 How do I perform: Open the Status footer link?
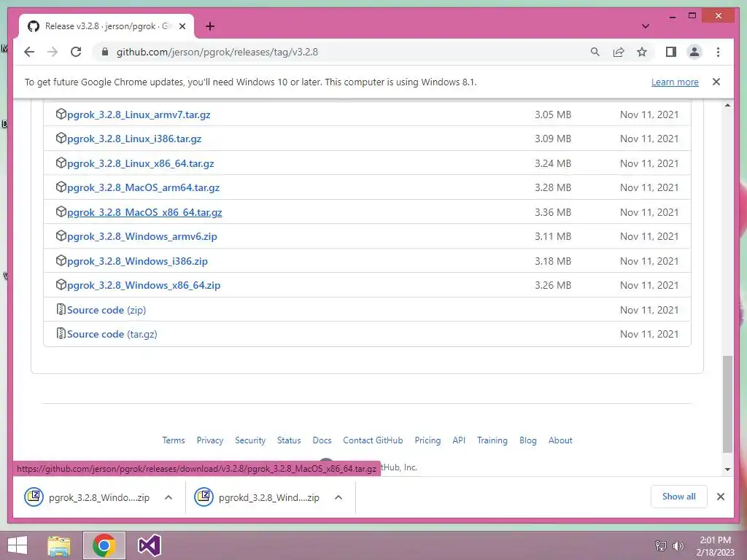point(289,440)
